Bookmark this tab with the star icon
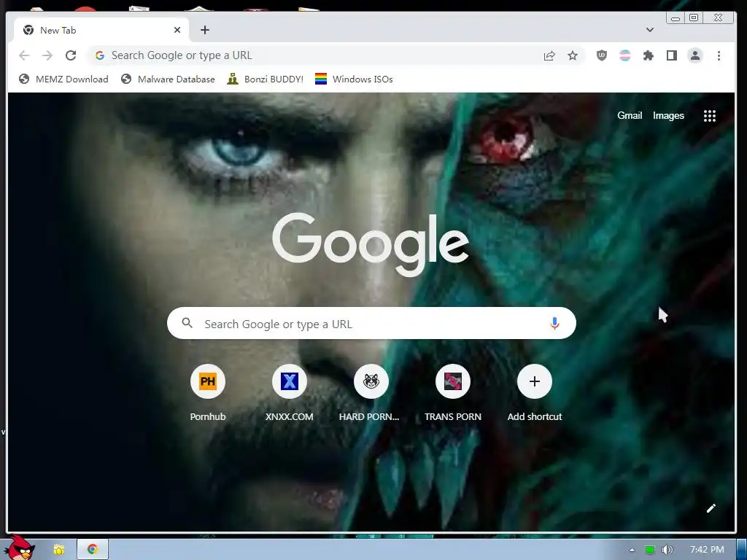This screenshot has height=560, width=747. click(573, 55)
